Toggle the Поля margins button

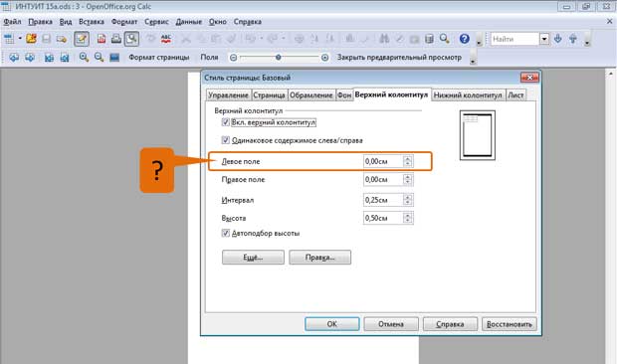tap(209, 58)
